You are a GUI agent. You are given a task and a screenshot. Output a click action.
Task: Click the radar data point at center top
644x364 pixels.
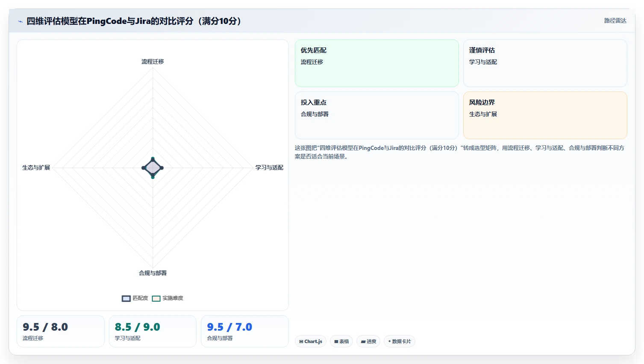153,159
